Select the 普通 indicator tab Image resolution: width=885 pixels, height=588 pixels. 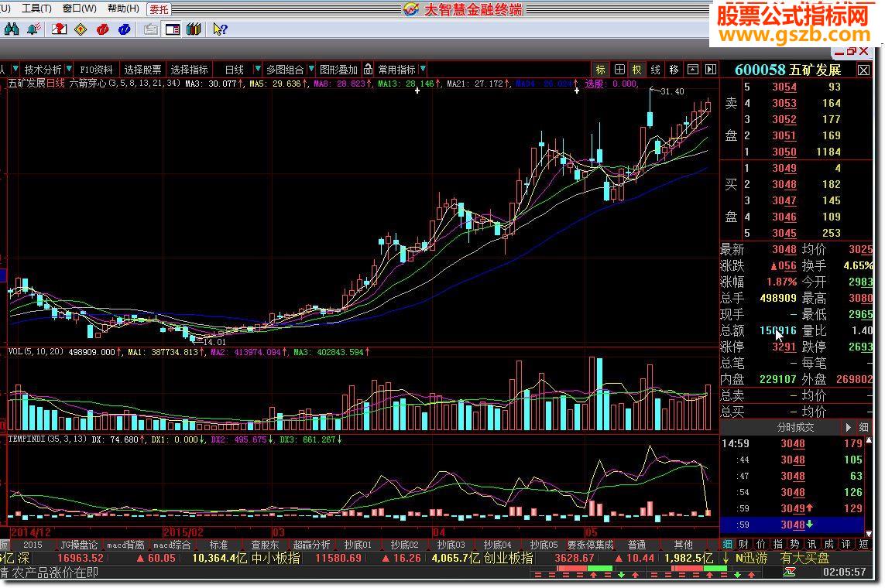[x=636, y=545]
